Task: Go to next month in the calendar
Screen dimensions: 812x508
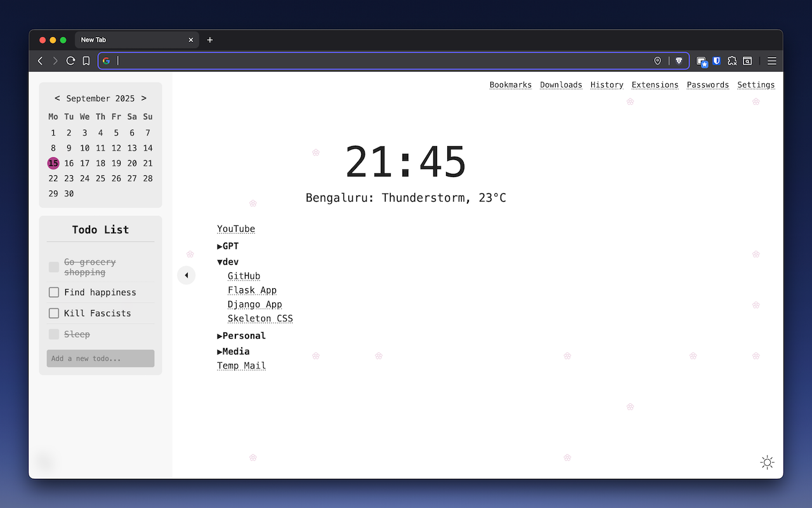Action: coord(144,98)
